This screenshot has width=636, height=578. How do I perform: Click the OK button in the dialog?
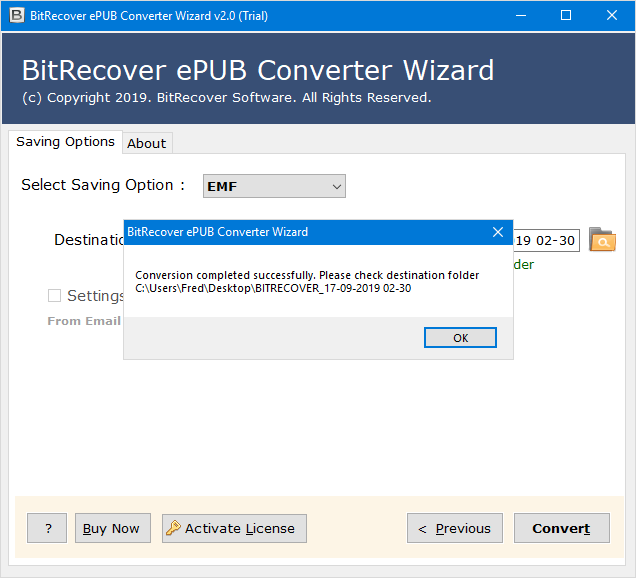point(460,337)
